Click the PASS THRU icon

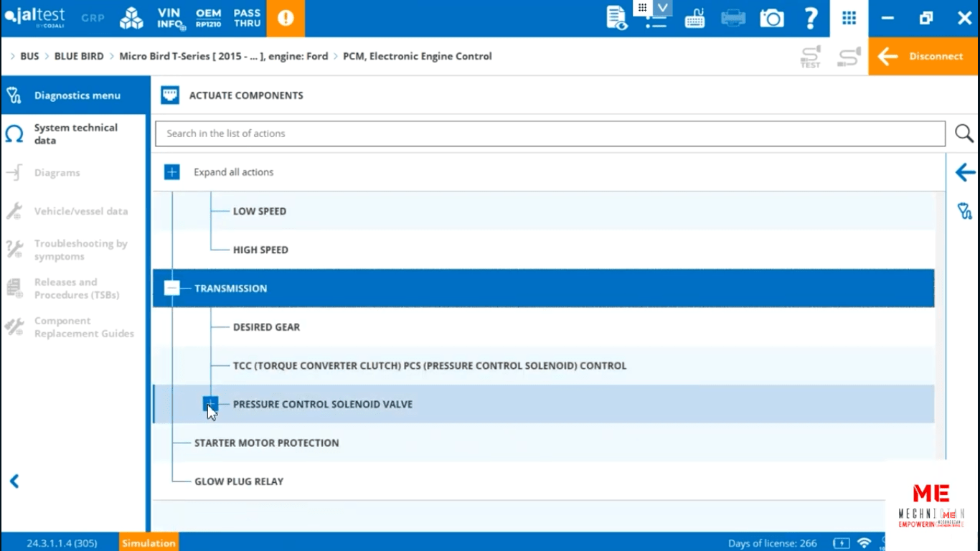pyautogui.click(x=247, y=19)
